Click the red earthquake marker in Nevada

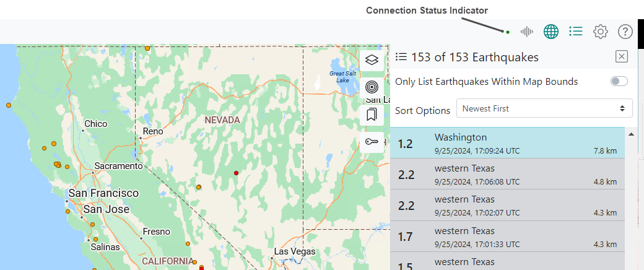(x=236, y=173)
